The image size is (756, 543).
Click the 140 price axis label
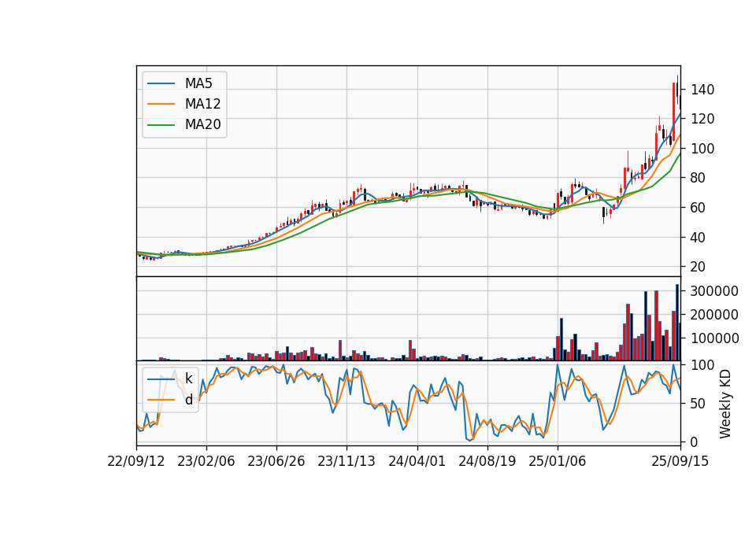(702, 90)
